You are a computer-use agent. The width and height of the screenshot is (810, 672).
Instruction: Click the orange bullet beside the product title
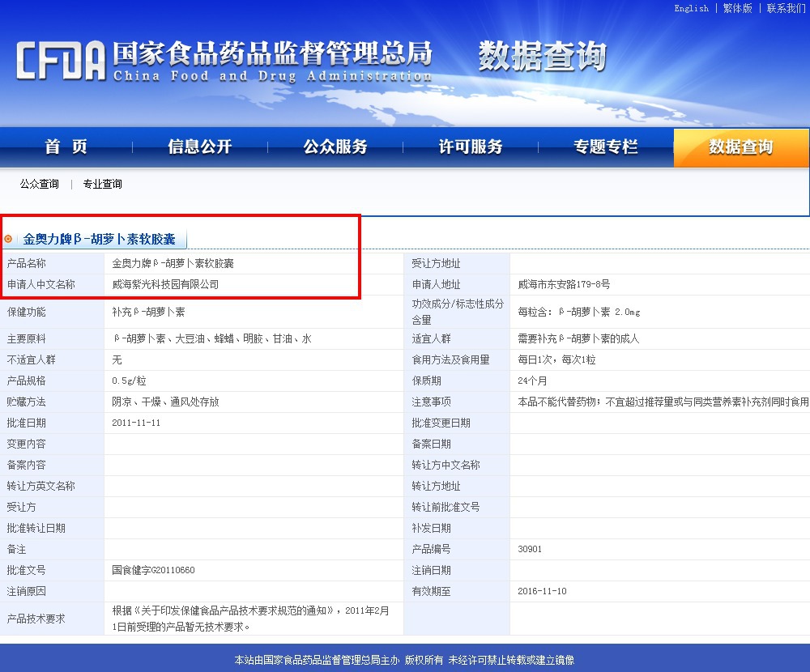[8, 239]
